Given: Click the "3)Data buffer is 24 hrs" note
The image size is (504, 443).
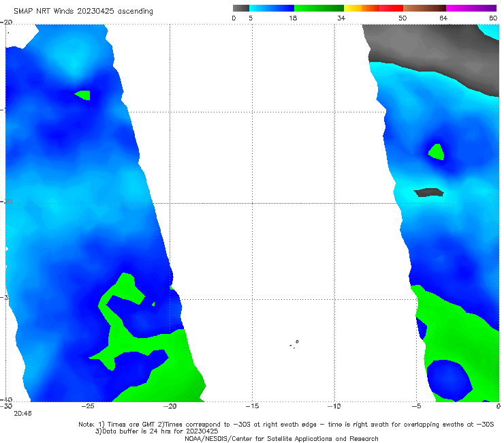Looking at the screenshot, I should pyautogui.click(x=157, y=431).
